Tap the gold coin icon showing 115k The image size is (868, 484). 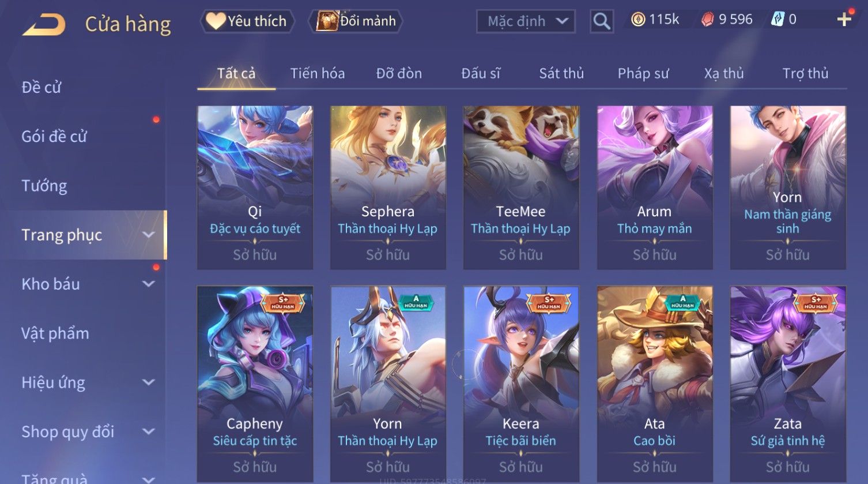(x=638, y=20)
